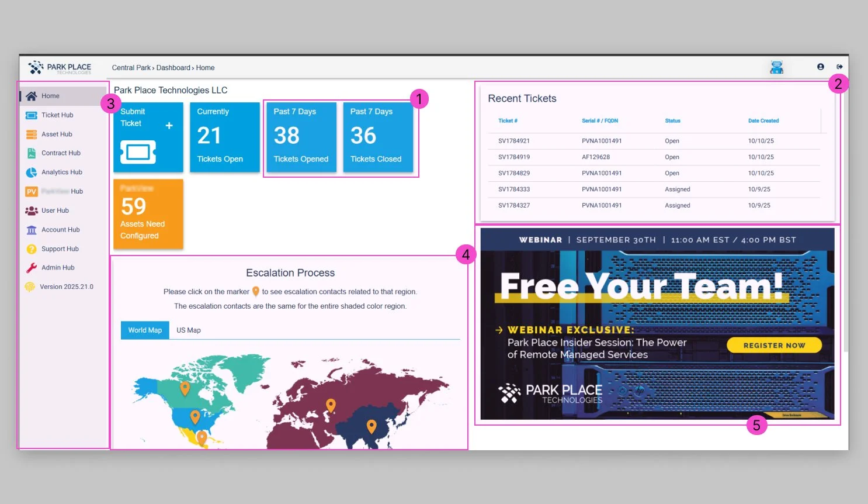Sort by Serial # / FQDN column header
868x504 pixels.
tap(600, 121)
